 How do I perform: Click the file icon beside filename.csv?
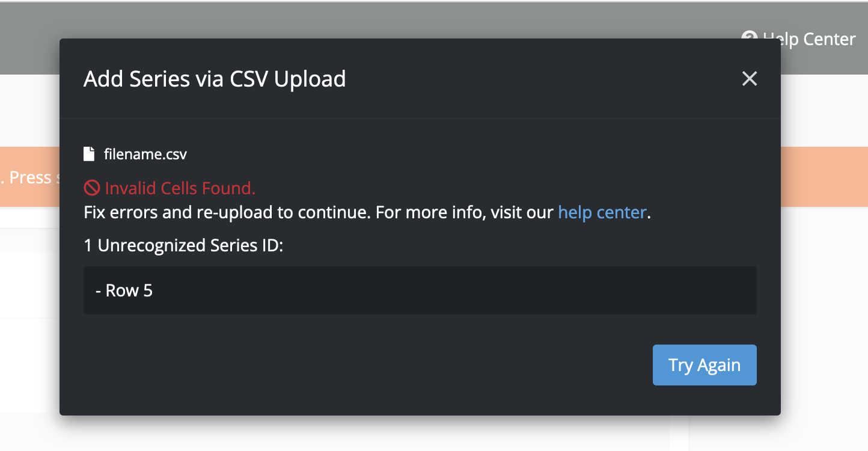tap(89, 155)
